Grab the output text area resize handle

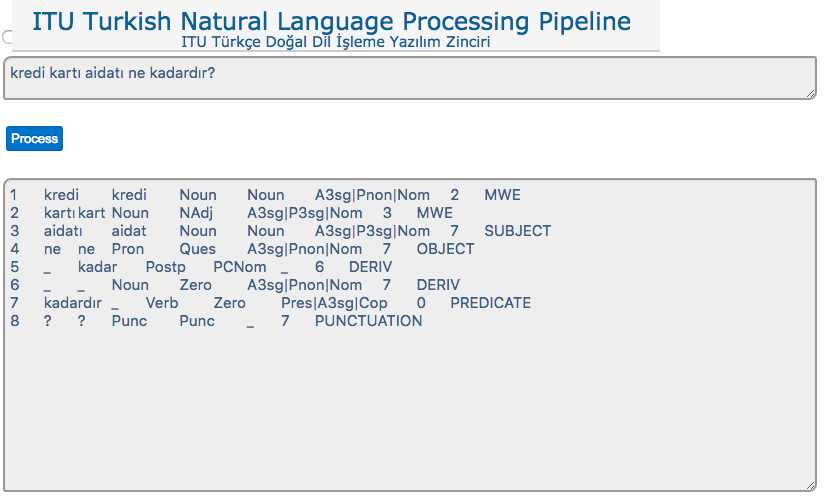tap(811, 485)
